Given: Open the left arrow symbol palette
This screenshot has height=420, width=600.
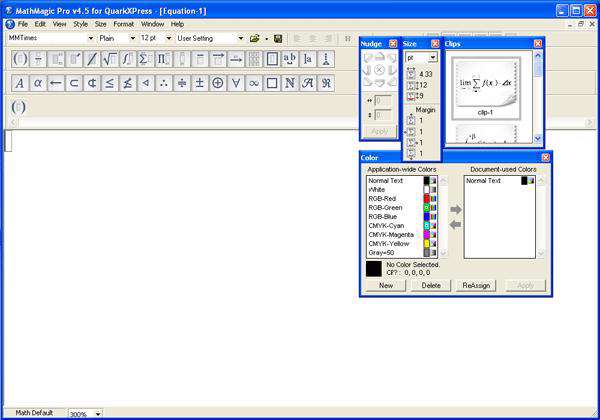Looking at the screenshot, I should point(56,83).
